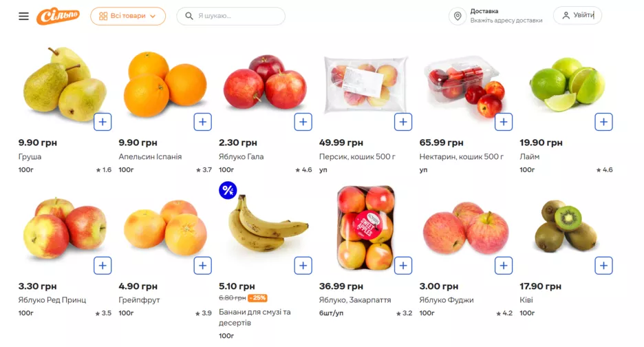Image resolution: width=644 pixels, height=347 pixels.
Task: Click the delivery location pin icon
Action: click(457, 16)
